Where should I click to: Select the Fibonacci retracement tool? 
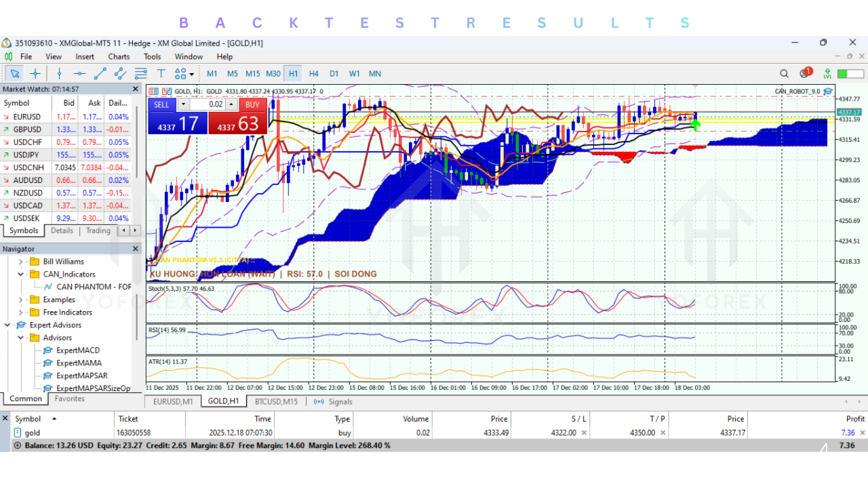click(141, 73)
